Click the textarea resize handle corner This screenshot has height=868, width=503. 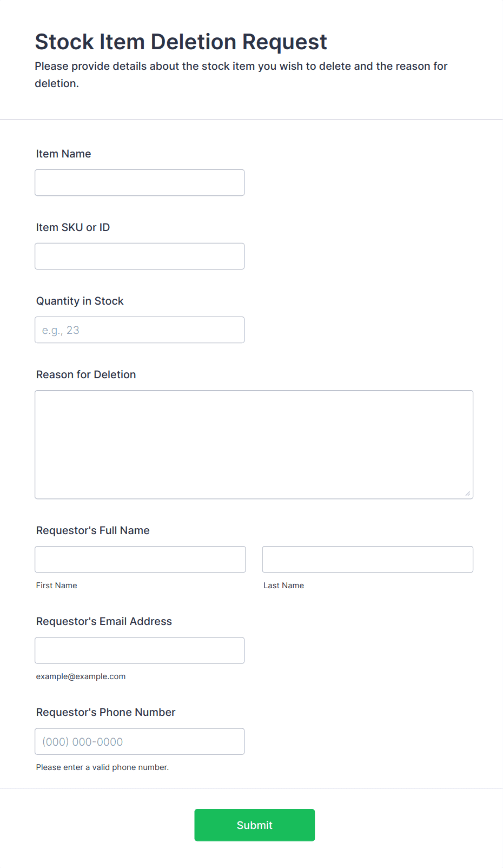(x=468, y=494)
